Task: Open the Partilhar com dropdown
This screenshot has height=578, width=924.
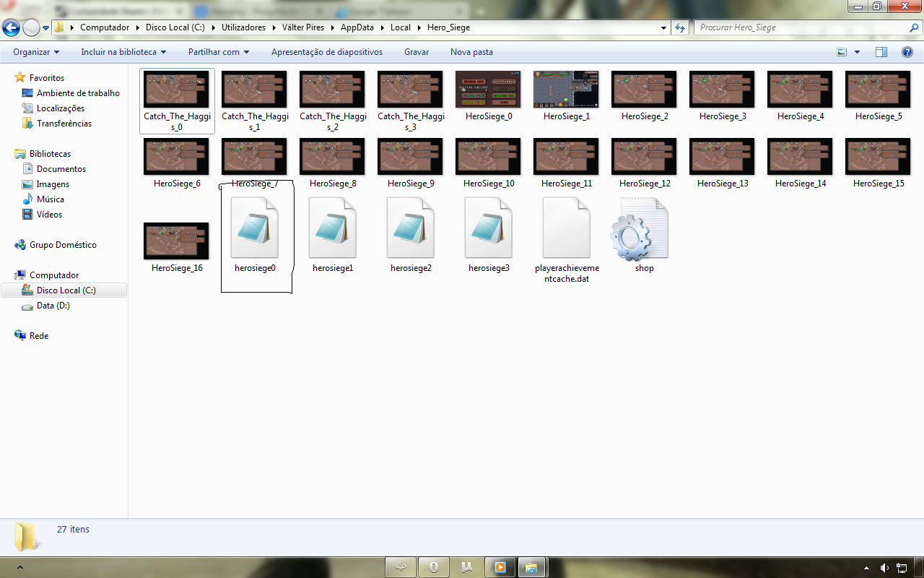Action: pos(219,52)
